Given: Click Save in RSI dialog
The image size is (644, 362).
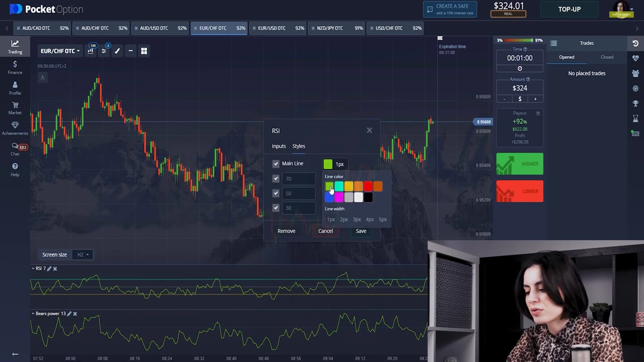Looking at the screenshot, I should click(x=361, y=231).
